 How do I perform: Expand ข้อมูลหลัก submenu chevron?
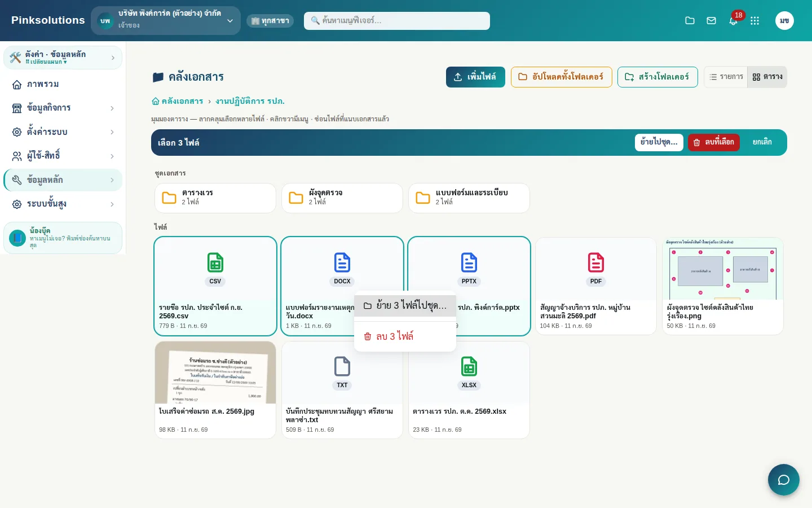[x=112, y=180]
